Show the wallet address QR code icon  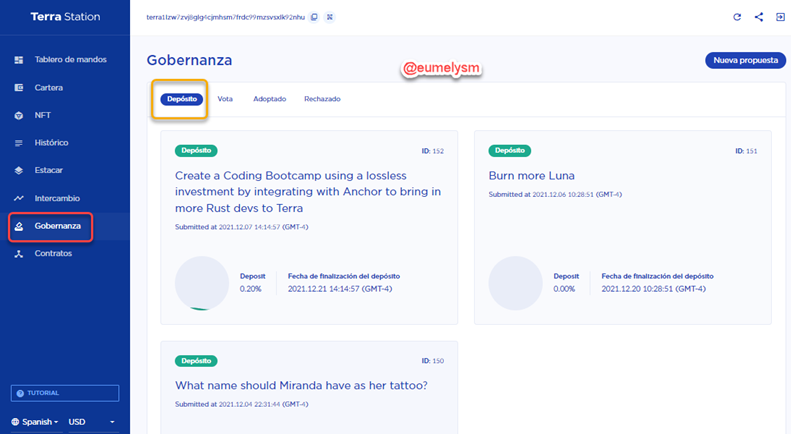click(x=329, y=17)
